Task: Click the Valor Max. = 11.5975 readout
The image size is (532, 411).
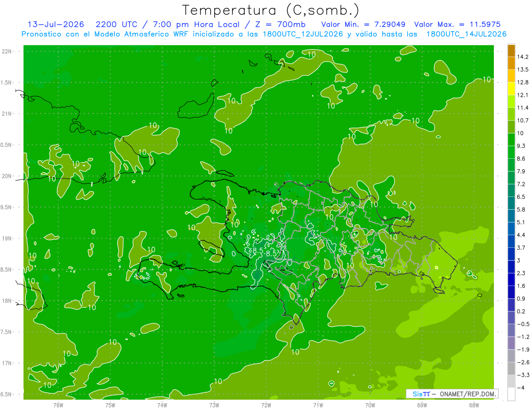Action: point(458,24)
